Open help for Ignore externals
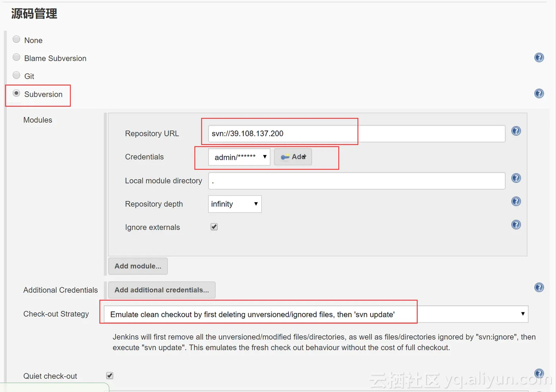This screenshot has height=392, width=556. click(x=516, y=225)
